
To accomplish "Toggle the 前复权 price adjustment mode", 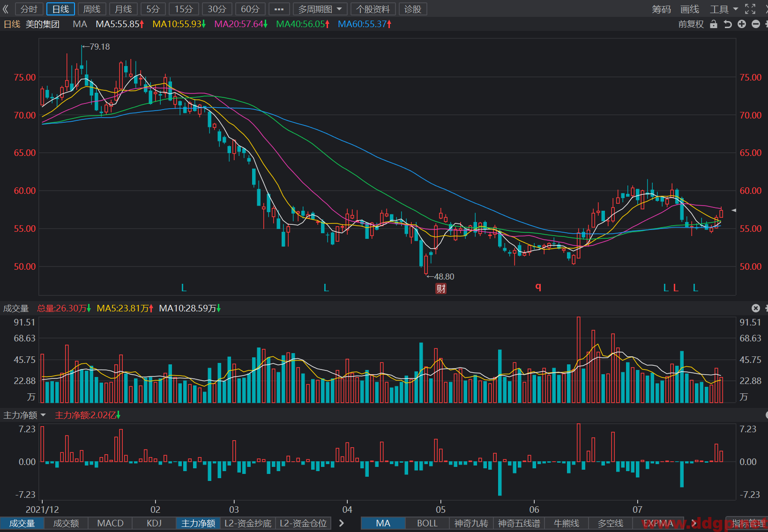I will pyautogui.click(x=691, y=24).
